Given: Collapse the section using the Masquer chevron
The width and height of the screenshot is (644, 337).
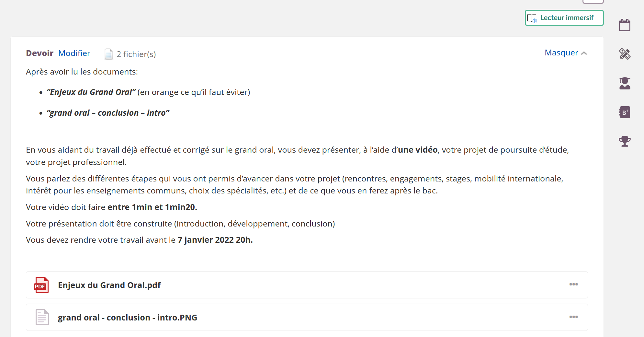Looking at the screenshot, I should [x=584, y=53].
